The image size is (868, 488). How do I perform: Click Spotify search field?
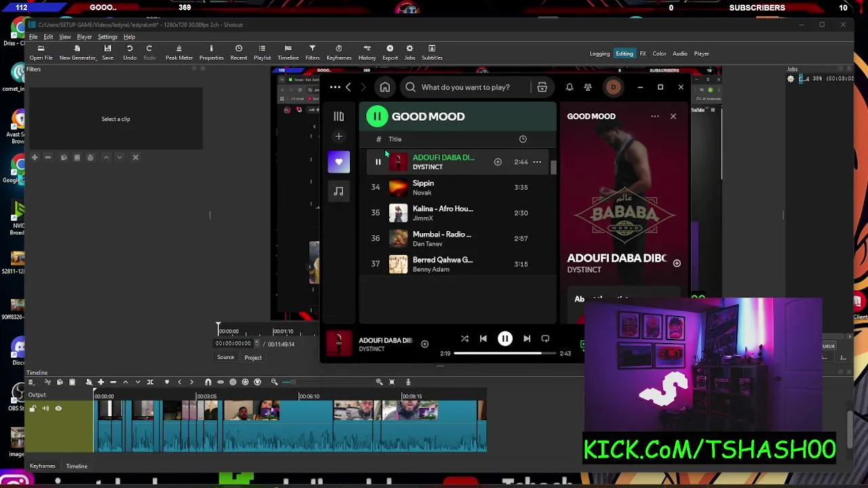465,87
